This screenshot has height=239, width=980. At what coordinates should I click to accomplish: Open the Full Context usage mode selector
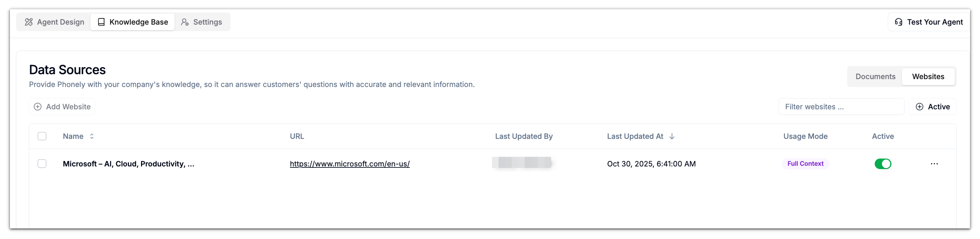coord(805,164)
